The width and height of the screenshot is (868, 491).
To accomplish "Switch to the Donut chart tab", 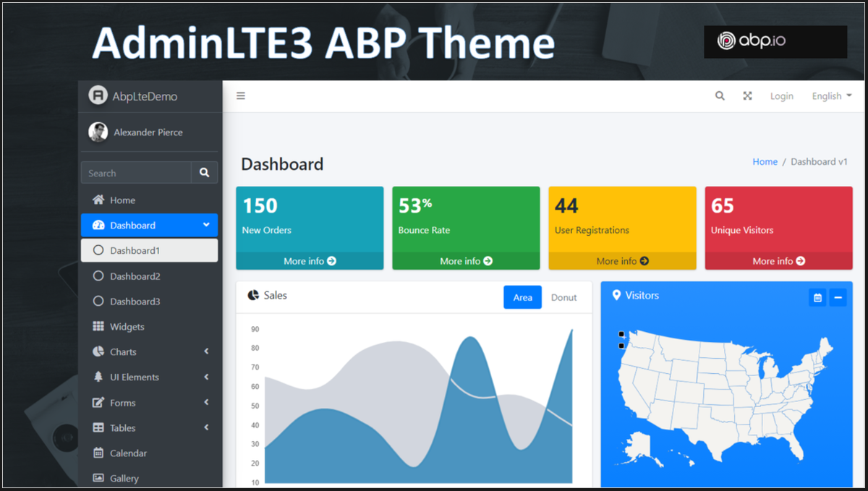I will tap(564, 297).
